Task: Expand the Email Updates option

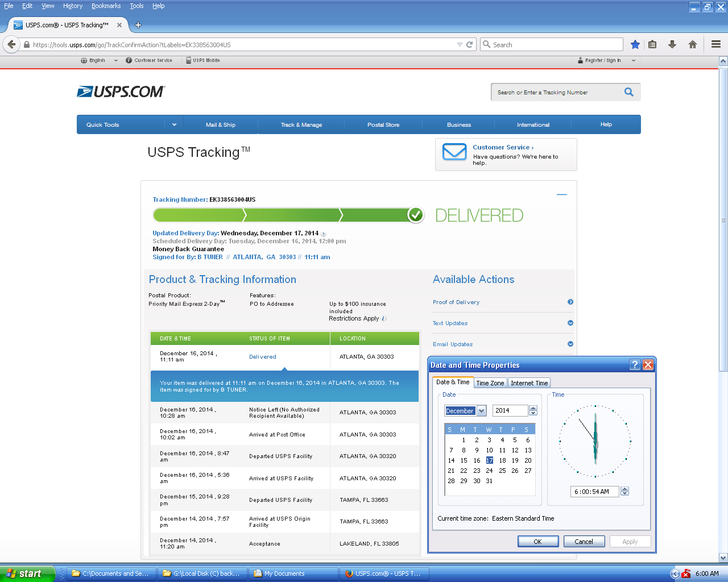Action: click(570, 344)
